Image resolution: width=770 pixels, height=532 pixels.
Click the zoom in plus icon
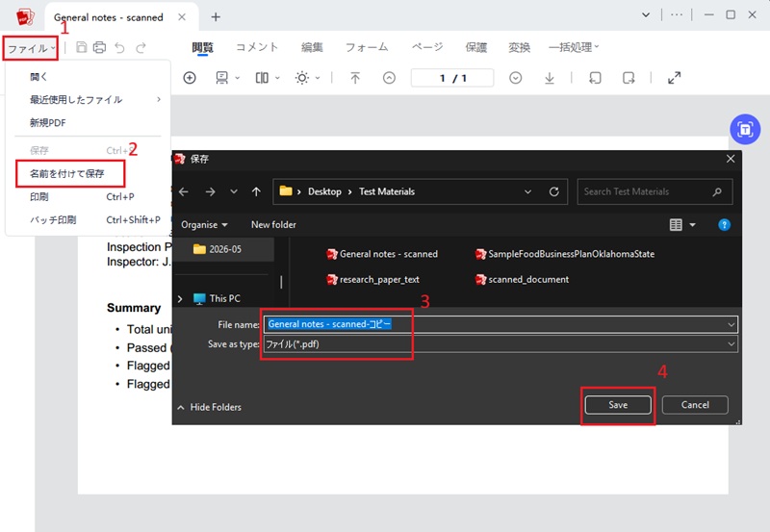click(190, 78)
